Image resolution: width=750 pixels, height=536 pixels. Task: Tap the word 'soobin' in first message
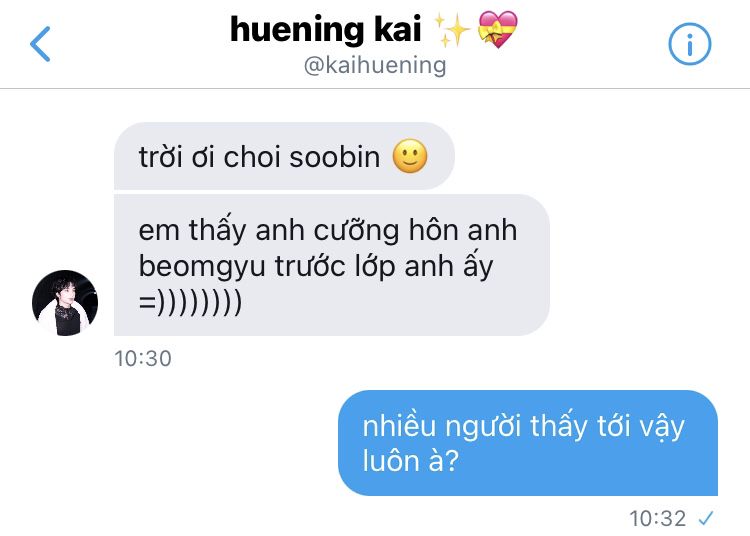334,157
